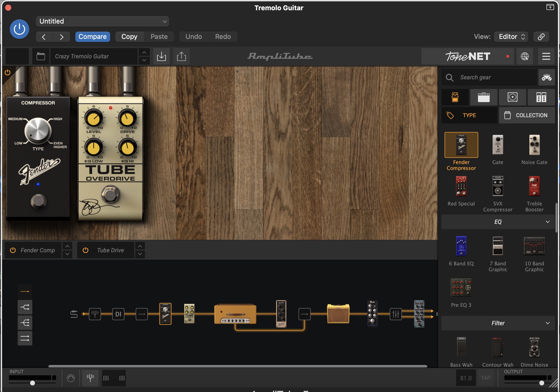Click the DI block in signal chain

point(118,314)
